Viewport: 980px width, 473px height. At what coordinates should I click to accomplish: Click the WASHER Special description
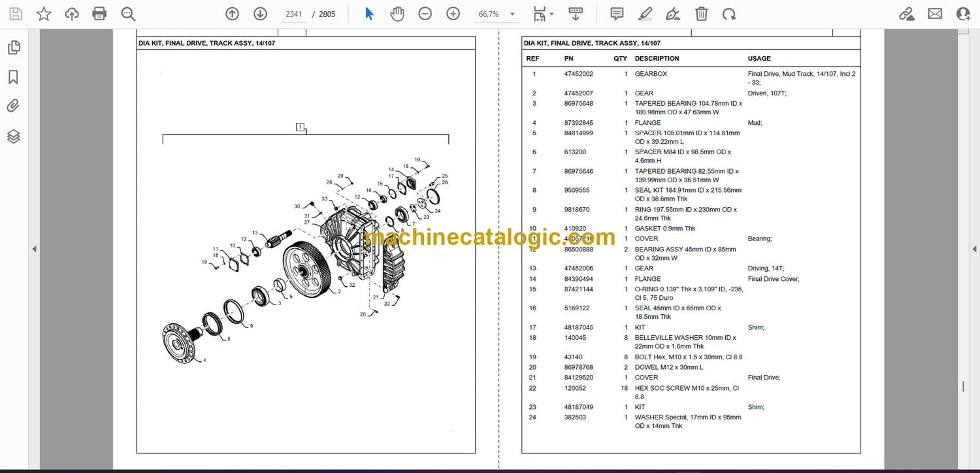tap(688, 422)
